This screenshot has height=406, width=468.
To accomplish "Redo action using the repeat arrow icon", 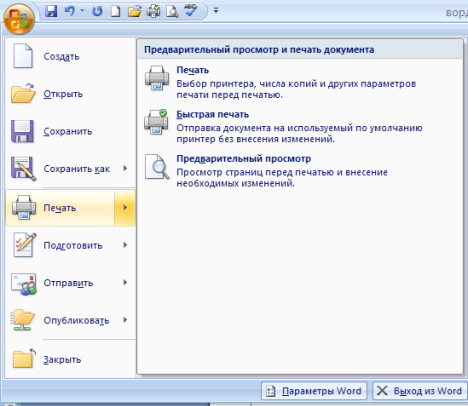I will pos(97,11).
